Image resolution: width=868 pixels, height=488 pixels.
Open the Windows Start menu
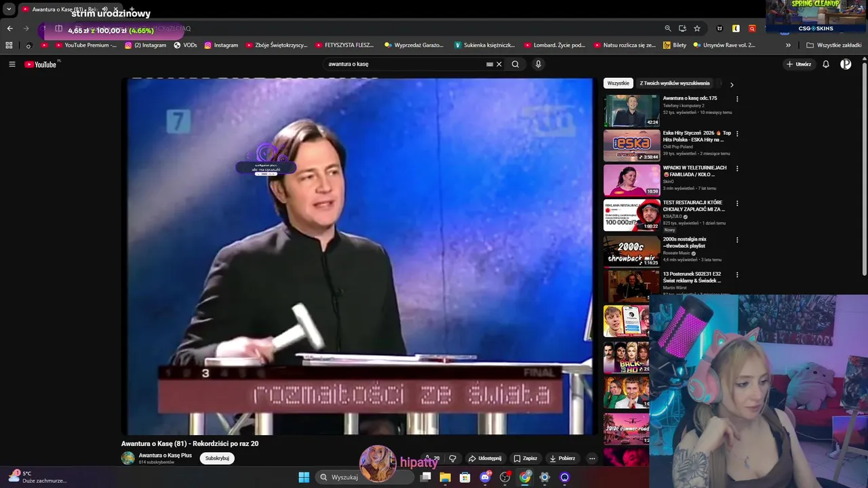304,477
